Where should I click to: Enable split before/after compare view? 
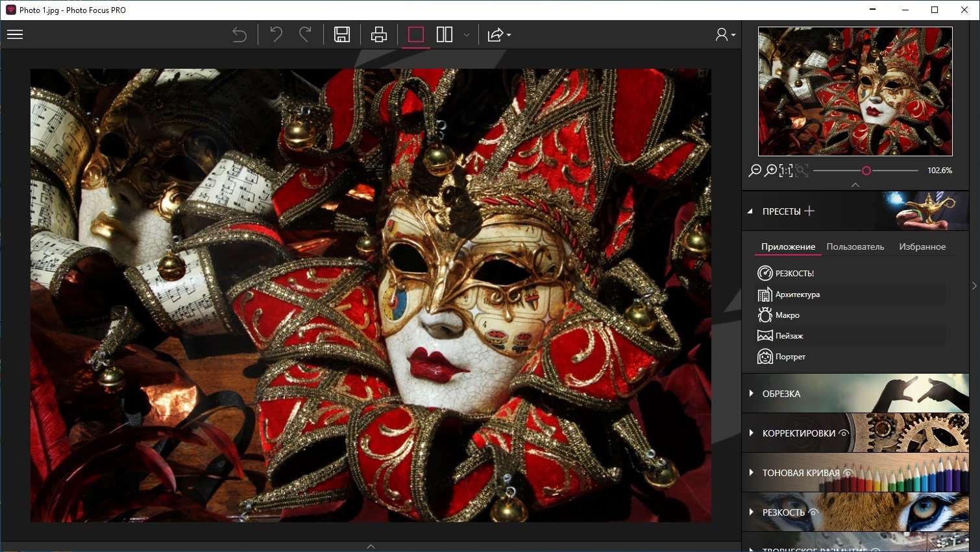(445, 34)
